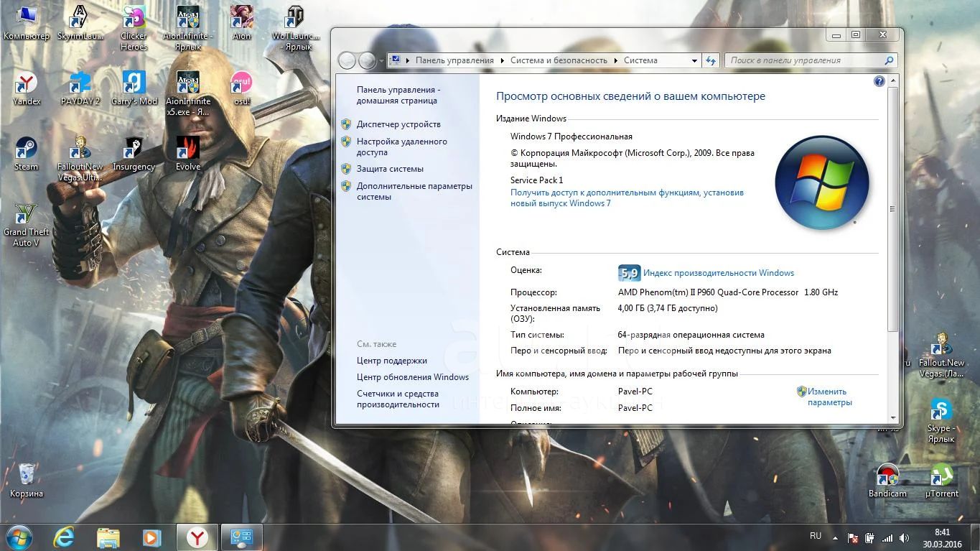The image size is (980, 551).
Task: Expand the arrow after Система и безопасность
Action: [615, 60]
